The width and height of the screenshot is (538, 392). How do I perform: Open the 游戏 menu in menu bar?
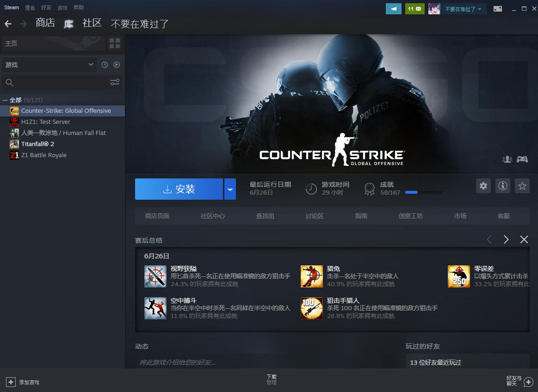click(x=62, y=7)
